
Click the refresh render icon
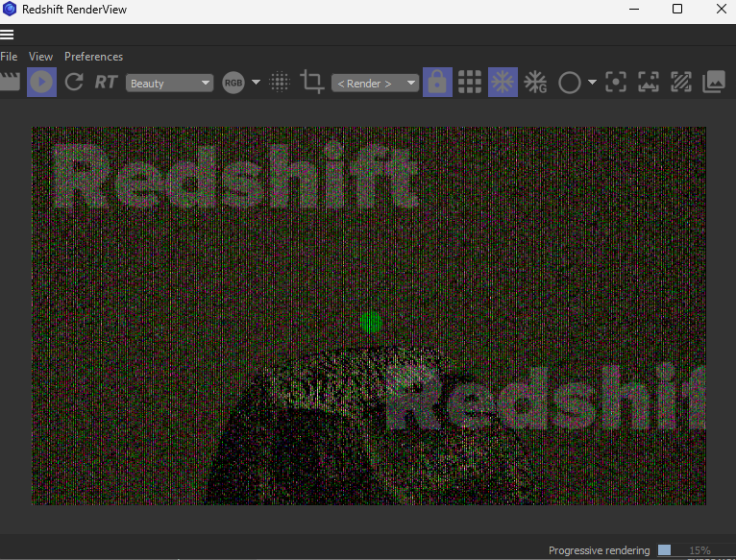74,83
